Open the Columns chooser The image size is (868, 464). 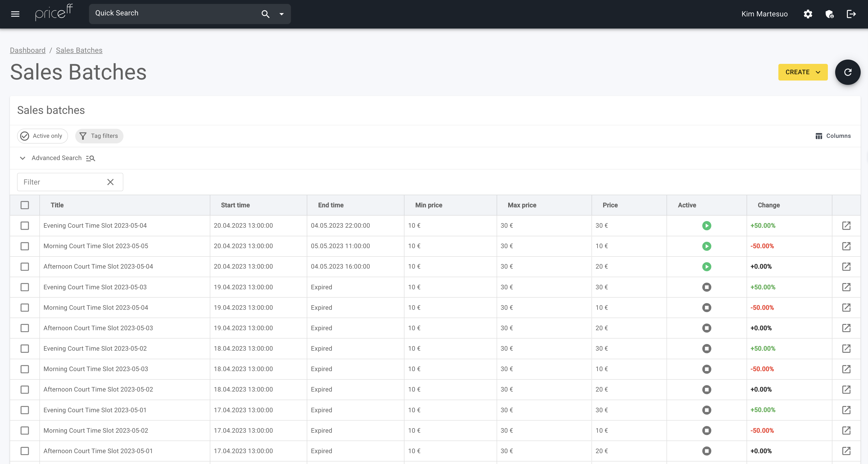(833, 136)
